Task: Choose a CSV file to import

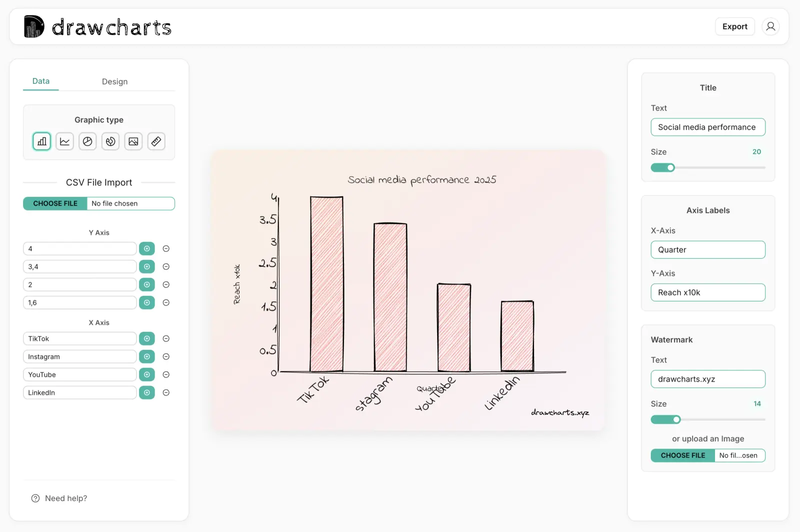Action: (55, 203)
